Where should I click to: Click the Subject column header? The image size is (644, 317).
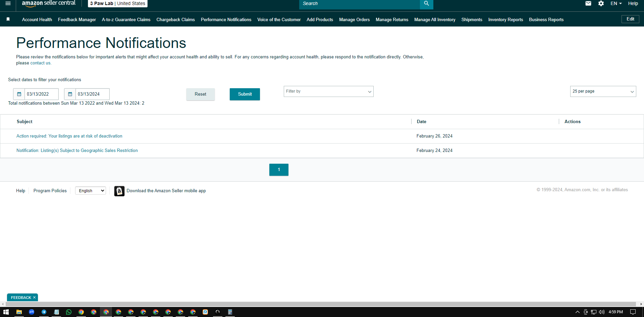[x=24, y=122]
